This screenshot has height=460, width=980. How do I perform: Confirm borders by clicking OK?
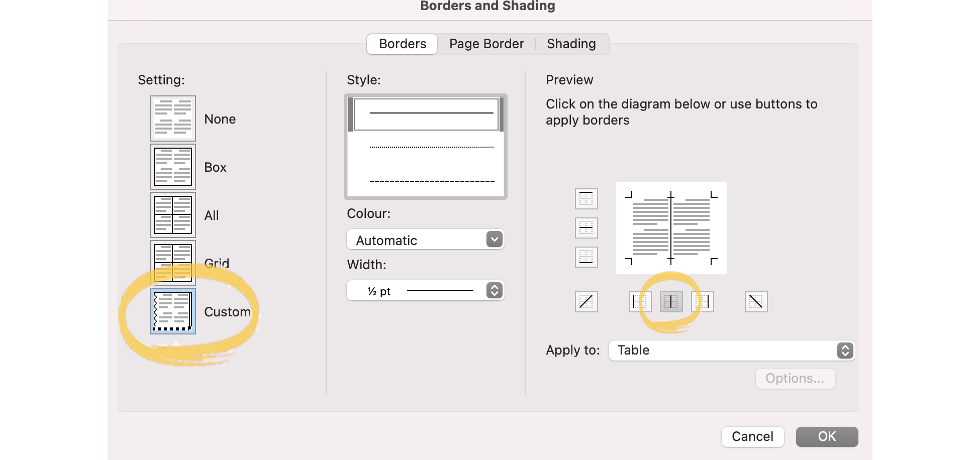coord(826,436)
